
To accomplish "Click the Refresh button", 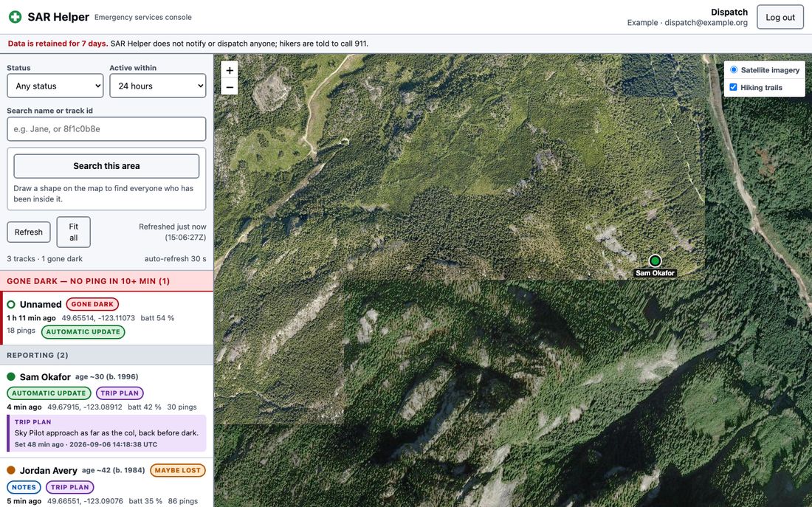I will 29,232.
